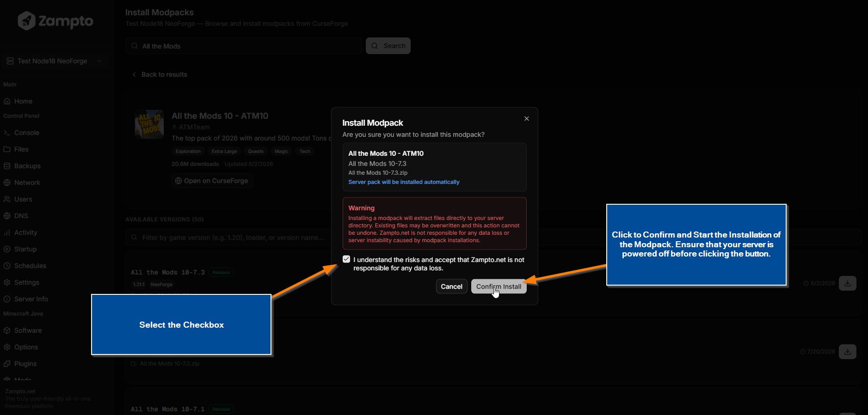
Task: Click the Startup icon in sidebar
Action: coord(7,249)
